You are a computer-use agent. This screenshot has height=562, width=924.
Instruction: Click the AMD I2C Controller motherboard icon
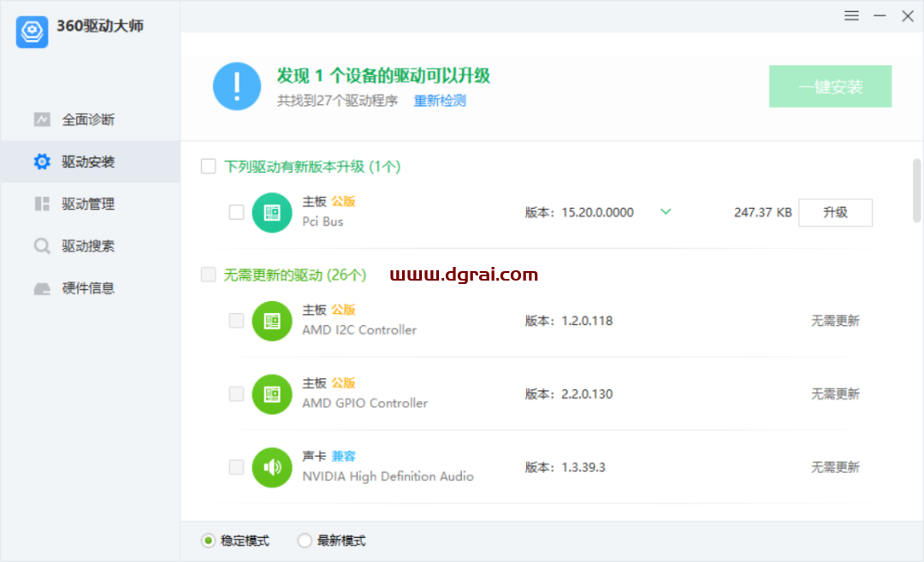(x=272, y=321)
